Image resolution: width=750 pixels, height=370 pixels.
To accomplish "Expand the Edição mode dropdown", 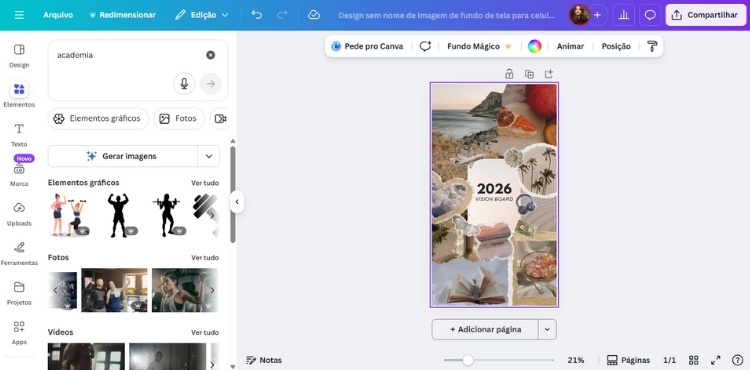I will (201, 15).
